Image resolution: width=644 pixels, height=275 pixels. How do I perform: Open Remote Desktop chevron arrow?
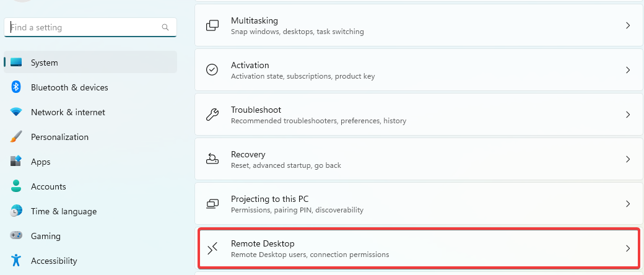[x=627, y=248]
